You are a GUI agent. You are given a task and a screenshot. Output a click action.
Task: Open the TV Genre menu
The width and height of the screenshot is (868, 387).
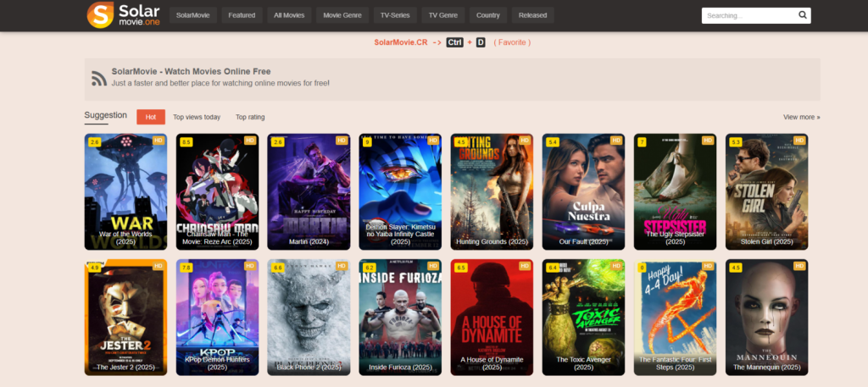[x=442, y=15]
